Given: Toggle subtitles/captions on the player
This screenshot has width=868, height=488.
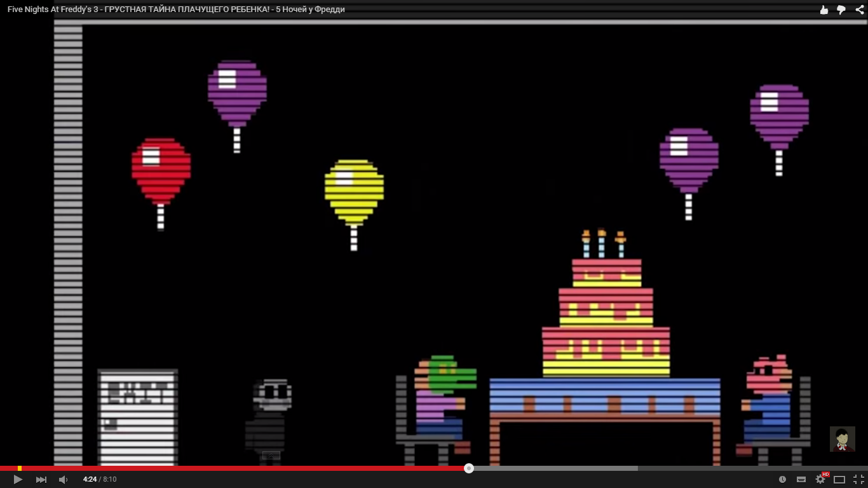Looking at the screenshot, I should [x=801, y=480].
